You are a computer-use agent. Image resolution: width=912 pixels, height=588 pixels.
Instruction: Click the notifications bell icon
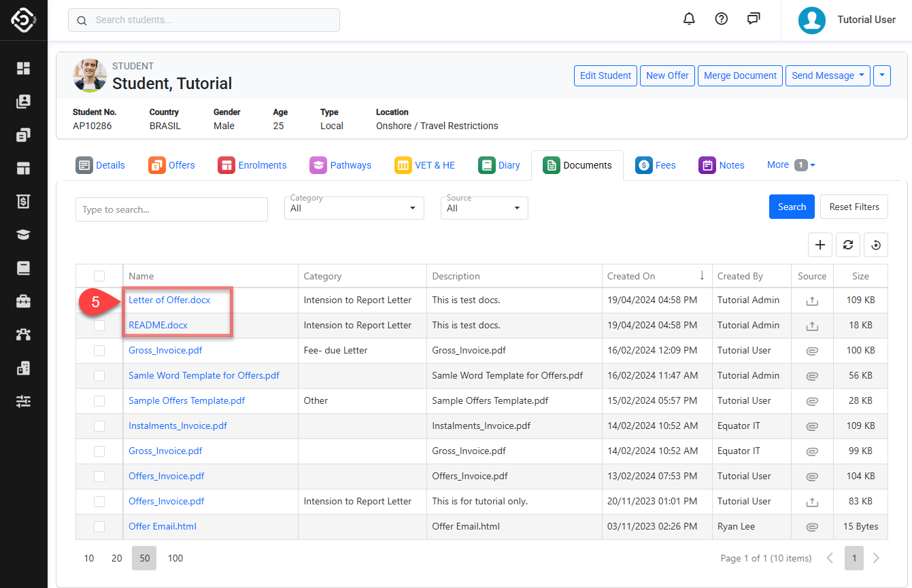689,19
